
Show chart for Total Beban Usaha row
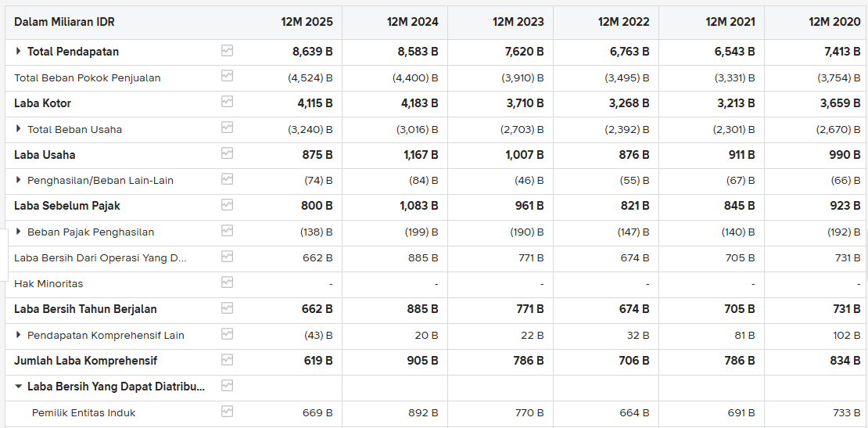[x=227, y=128]
